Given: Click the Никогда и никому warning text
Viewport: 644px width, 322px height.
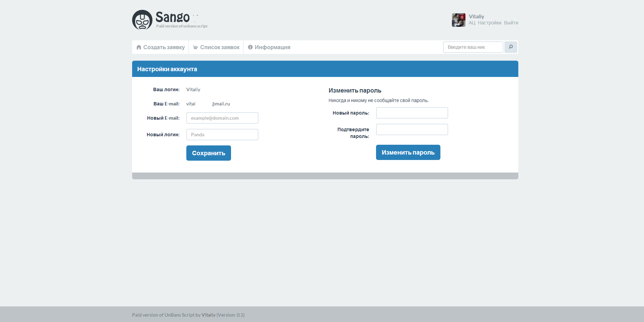Looking at the screenshot, I should click(x=378, y=100).
